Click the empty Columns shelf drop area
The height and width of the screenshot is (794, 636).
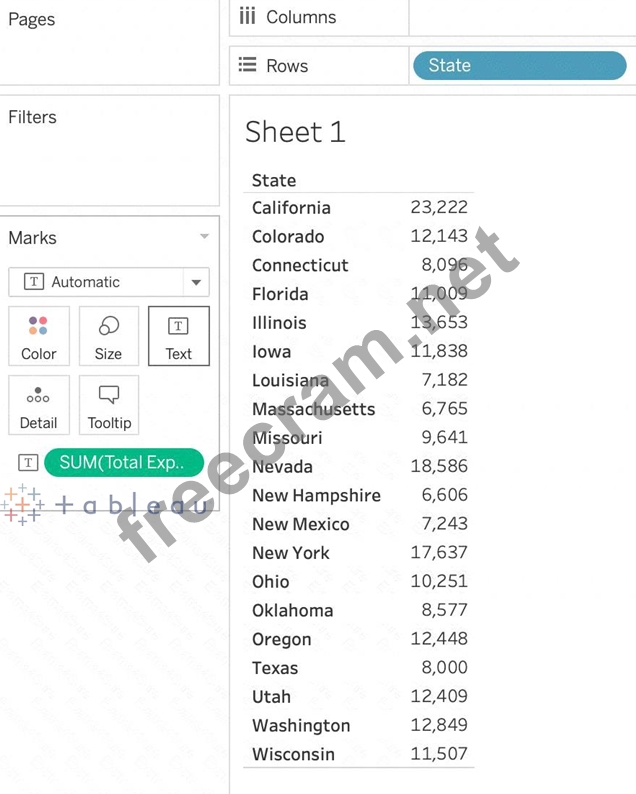point(520,17)
